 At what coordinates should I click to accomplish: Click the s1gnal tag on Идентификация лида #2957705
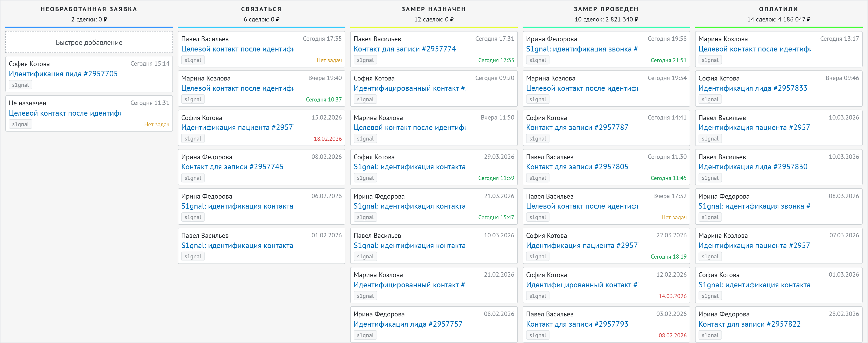point(20,85)
